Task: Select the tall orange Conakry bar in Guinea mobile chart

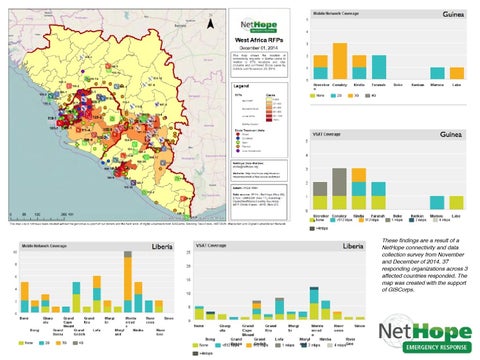Action: tap(340, 61)
